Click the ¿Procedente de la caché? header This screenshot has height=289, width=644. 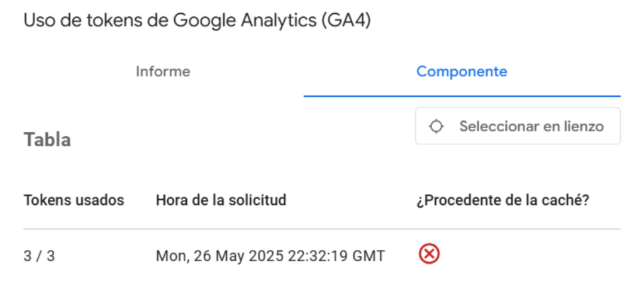[502, 200]
